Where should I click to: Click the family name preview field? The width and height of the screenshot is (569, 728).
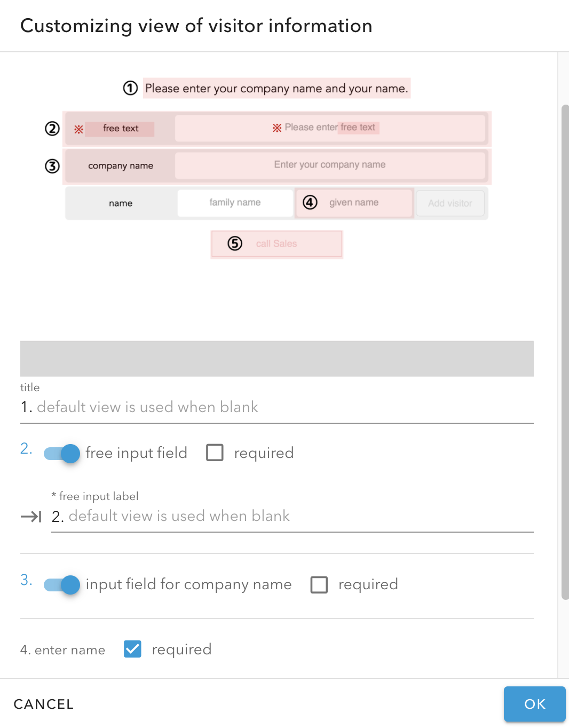click(235, 203)
